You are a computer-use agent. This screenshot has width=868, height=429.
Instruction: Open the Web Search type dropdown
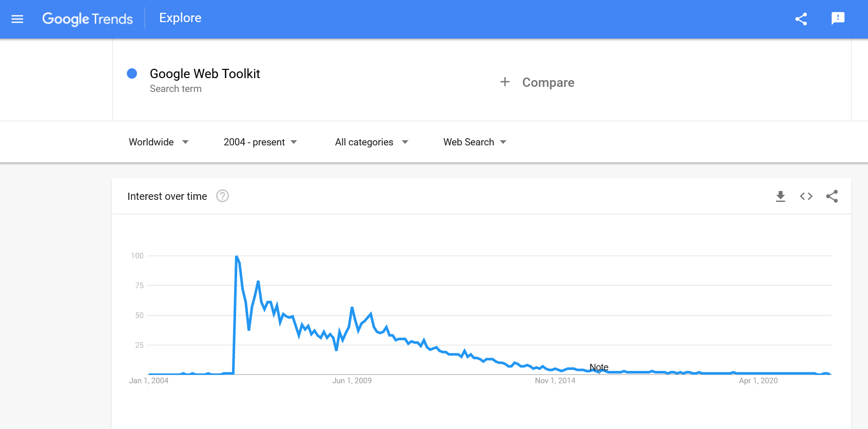pyautogui.click(x=474, y=142)
